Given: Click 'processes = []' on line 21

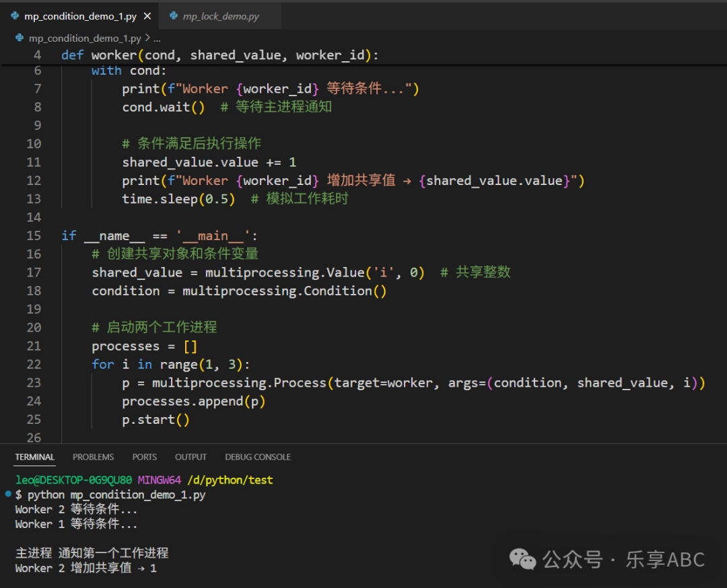Looking at the screenshot, I should (145, 346).
